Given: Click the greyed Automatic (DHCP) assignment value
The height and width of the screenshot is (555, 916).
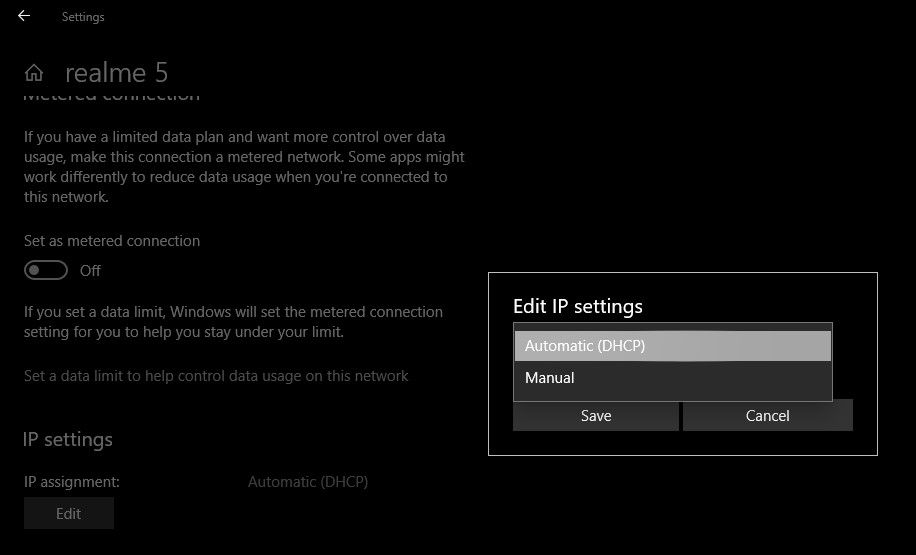Looking at the screenshot, I should click(x=308, y=482).
